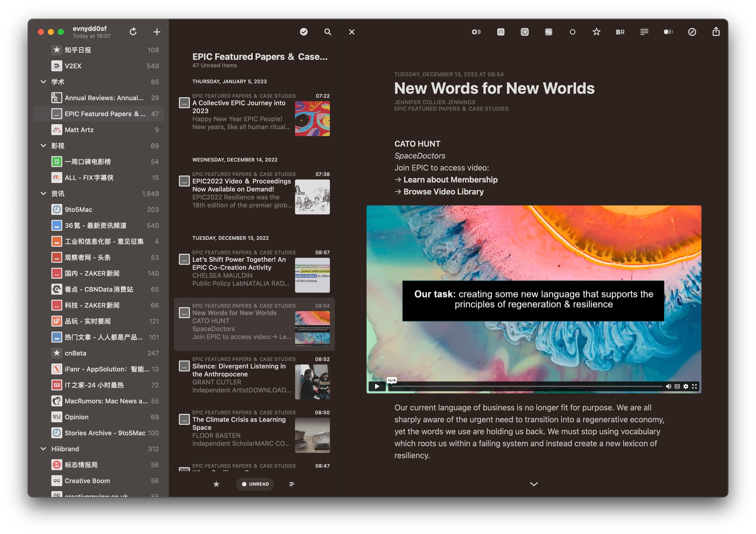Select the WSJ Opinion feed
Screen dimensions: 756x534
(x=98, y=417)
